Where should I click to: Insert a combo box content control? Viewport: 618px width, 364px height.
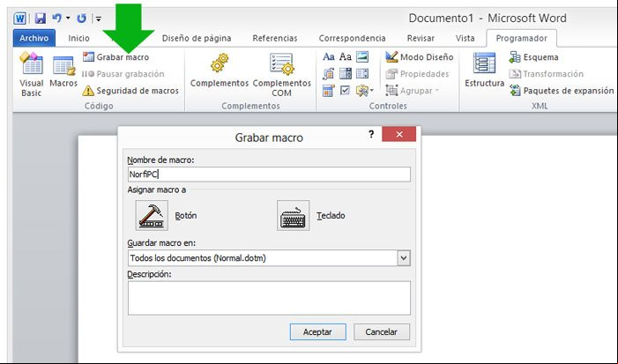click(x=346, y=74)
